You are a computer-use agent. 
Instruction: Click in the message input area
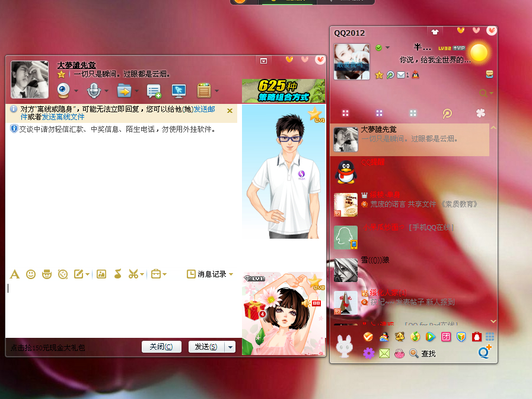[122, 309]
